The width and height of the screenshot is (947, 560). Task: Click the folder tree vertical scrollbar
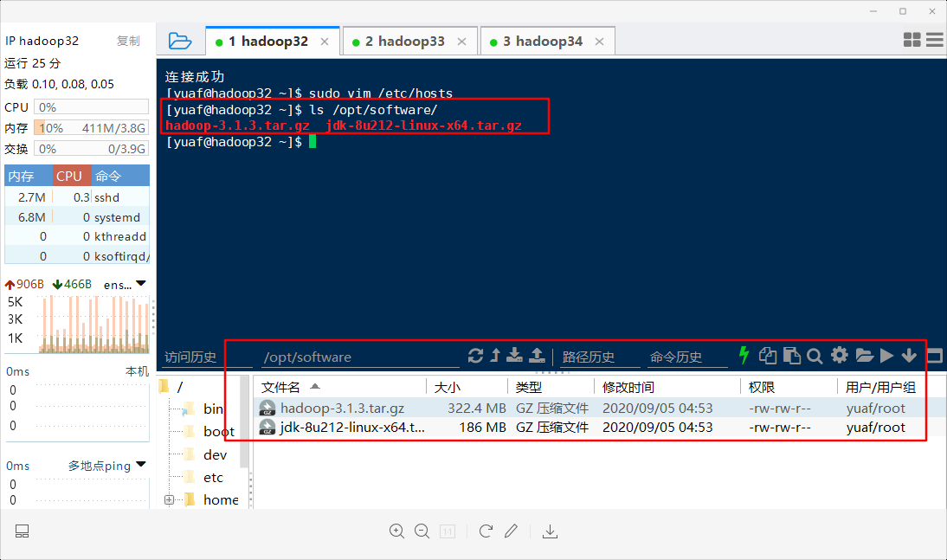(x=245, y=423)
